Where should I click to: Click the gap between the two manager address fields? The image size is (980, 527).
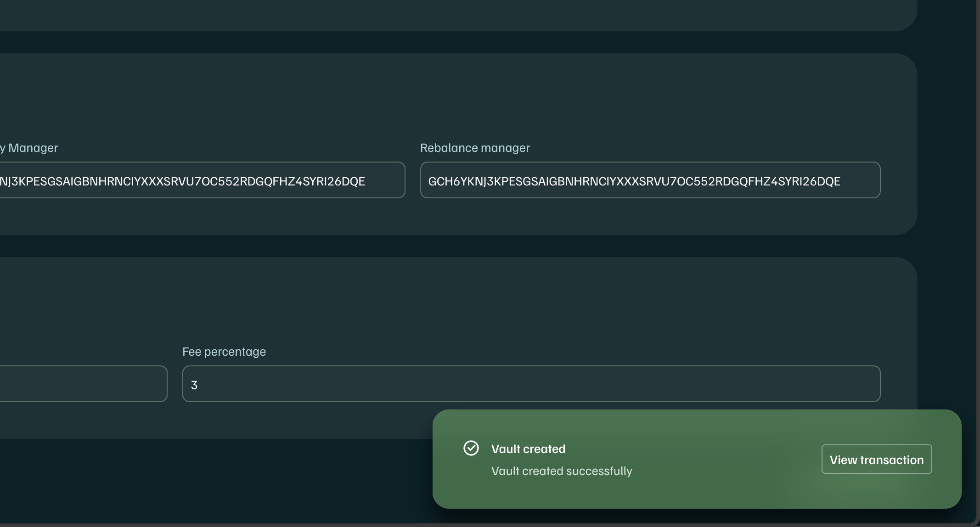pos(413,180)
